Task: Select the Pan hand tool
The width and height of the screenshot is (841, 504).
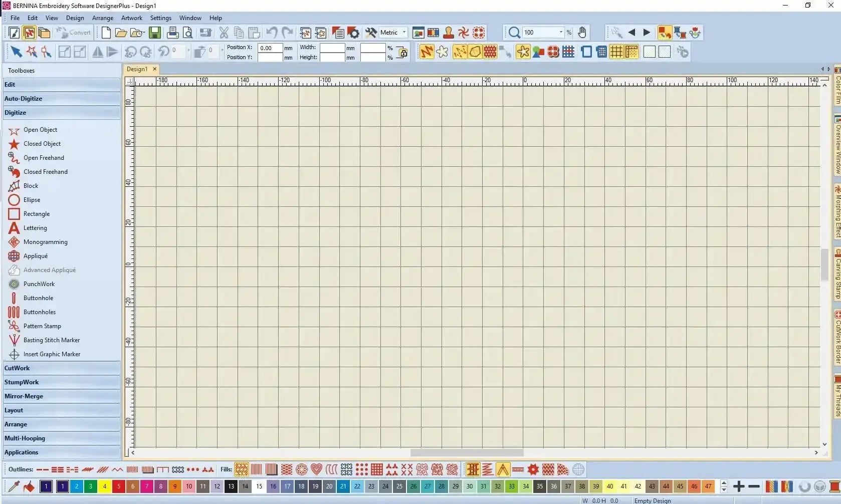Action: coord(582,33)
